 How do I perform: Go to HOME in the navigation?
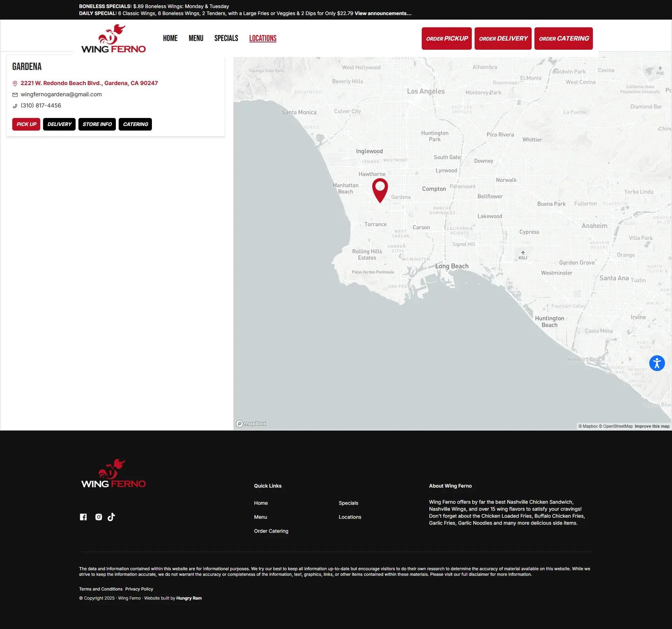pos(170,38)
